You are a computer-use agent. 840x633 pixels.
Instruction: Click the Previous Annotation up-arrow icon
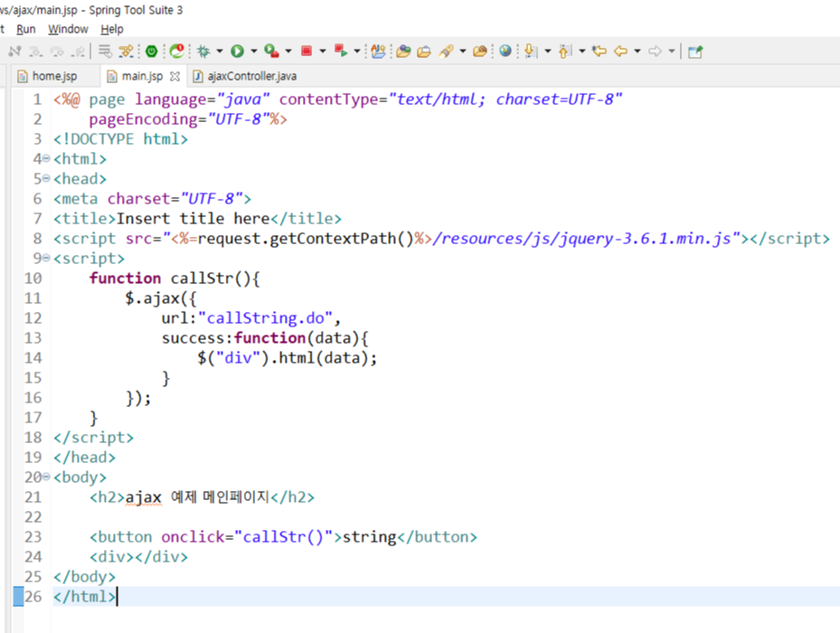click(x=564, y=52)
